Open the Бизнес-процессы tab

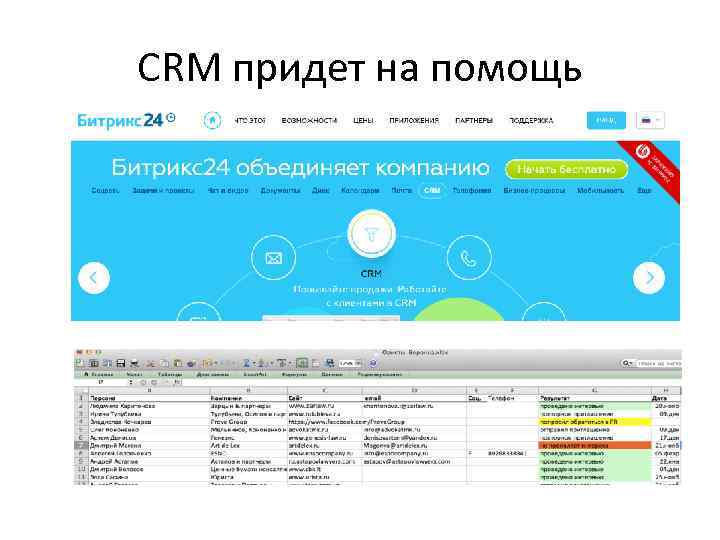(534, 190)
